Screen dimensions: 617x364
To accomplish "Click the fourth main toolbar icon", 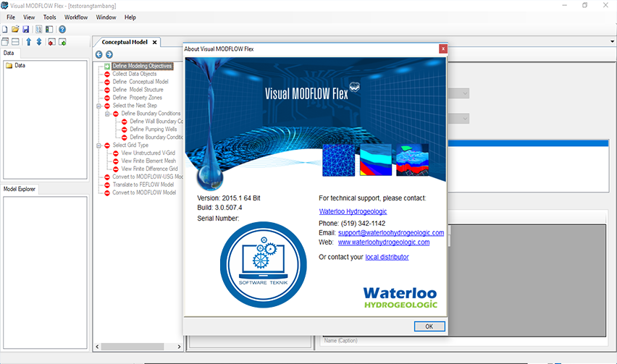I will click(38, 30).
